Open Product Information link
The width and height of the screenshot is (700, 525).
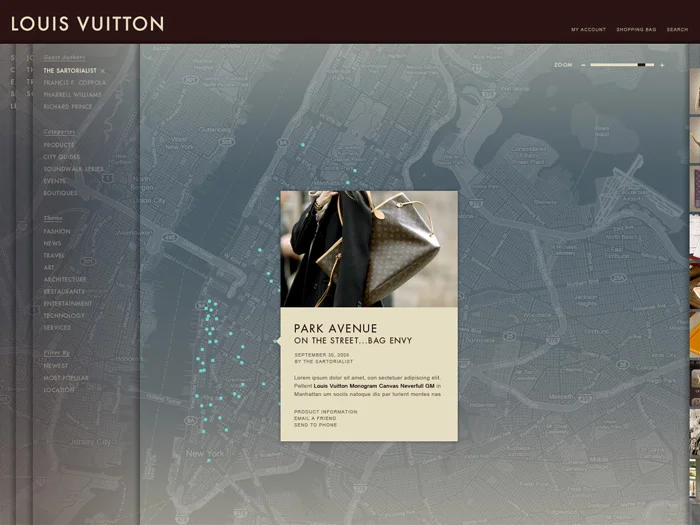click(x=325, y=412)
